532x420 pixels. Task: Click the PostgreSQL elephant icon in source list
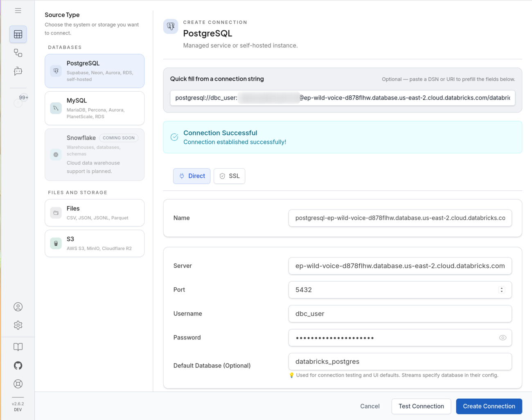[56, 71]
